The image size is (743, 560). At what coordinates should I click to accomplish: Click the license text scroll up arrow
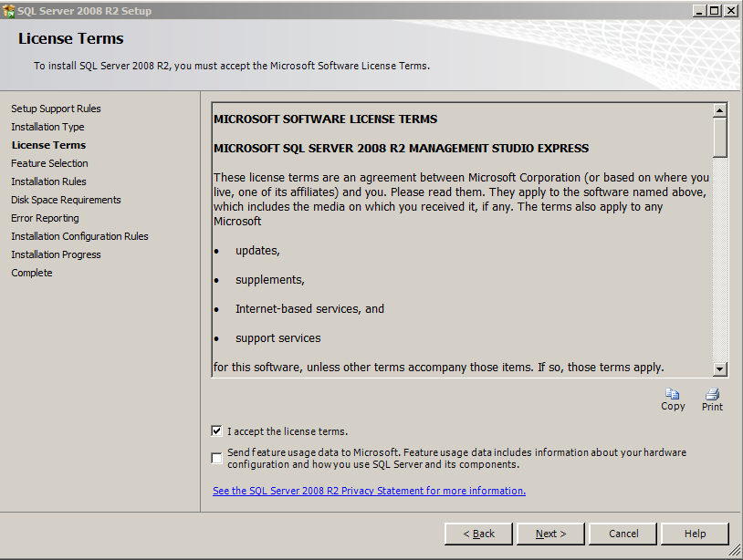coord(720,110)
